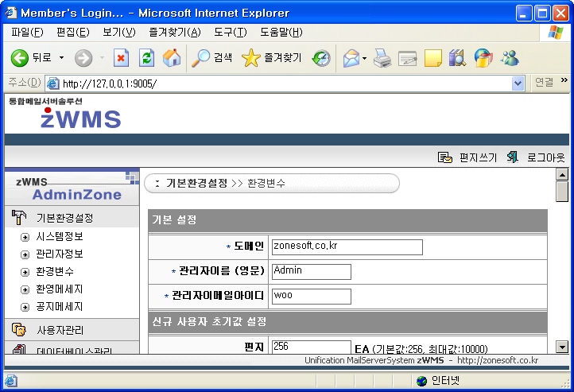Viewport: 574px width, 392px height.
Task: Go to Home page icon
Action: [171, 58]
